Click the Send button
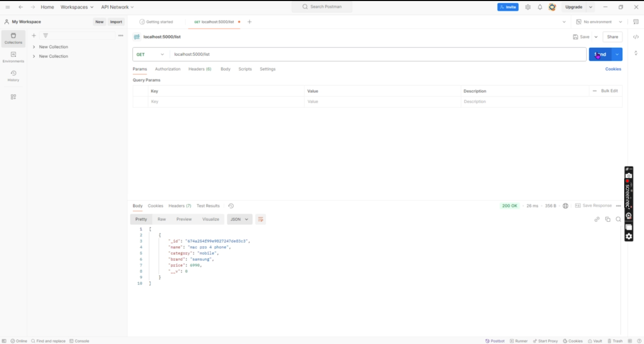 point(600,54)
